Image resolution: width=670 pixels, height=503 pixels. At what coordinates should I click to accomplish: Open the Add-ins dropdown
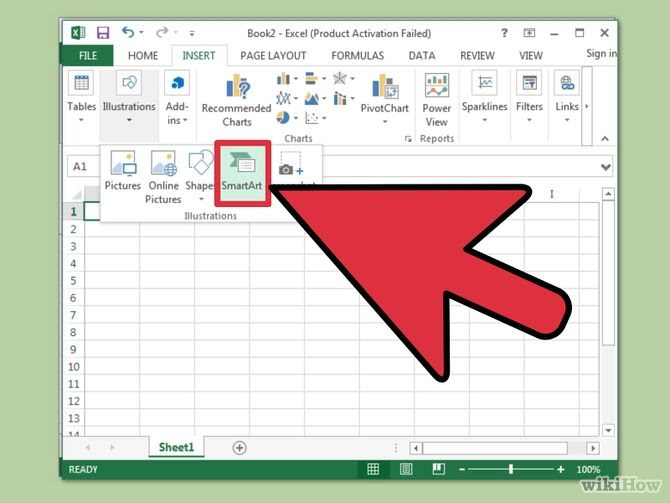(177, 99)
